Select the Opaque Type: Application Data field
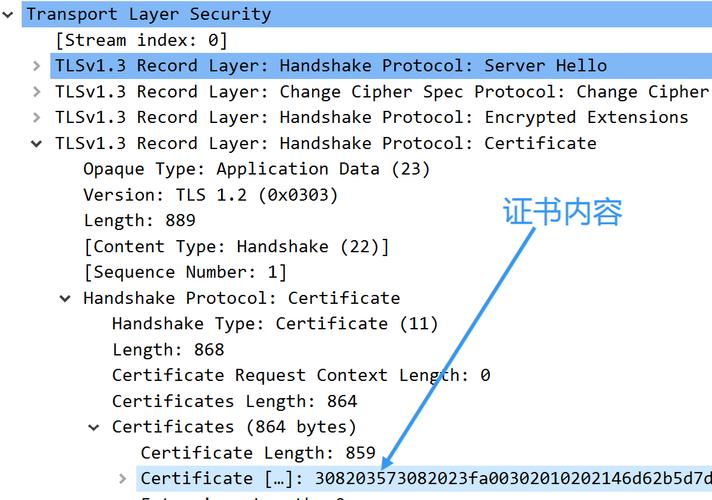 click(256, 169)
